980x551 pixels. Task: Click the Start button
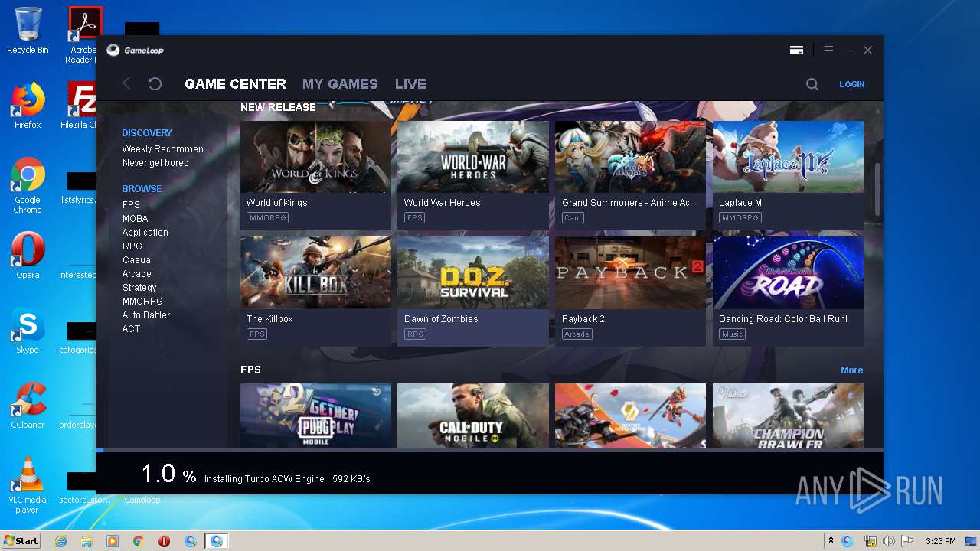tap(21, 541)
